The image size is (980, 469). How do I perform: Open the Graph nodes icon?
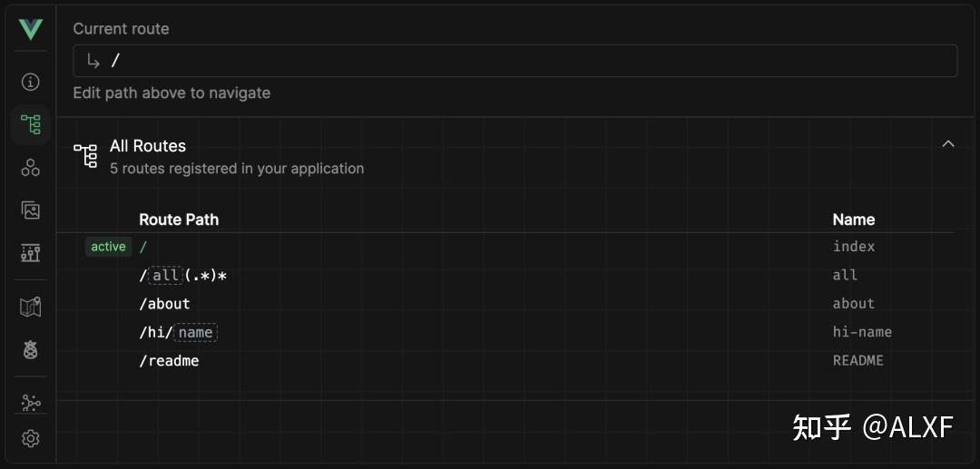31,403
